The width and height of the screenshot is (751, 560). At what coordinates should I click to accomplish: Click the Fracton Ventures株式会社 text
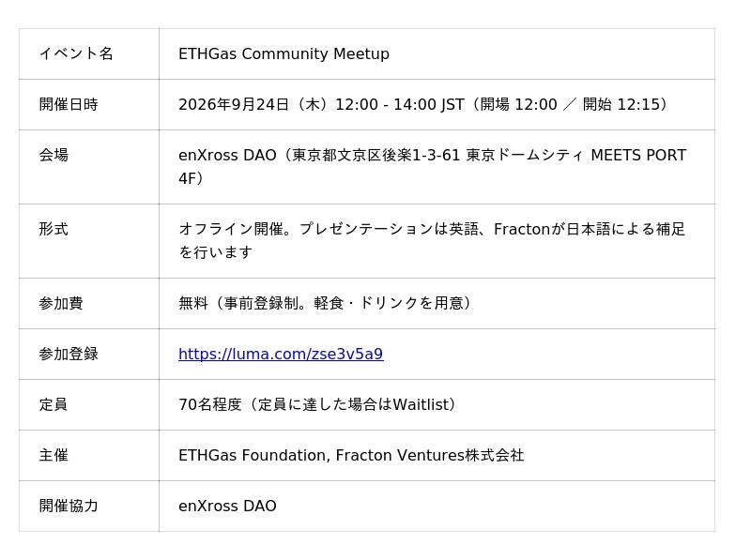pos(430,455)
